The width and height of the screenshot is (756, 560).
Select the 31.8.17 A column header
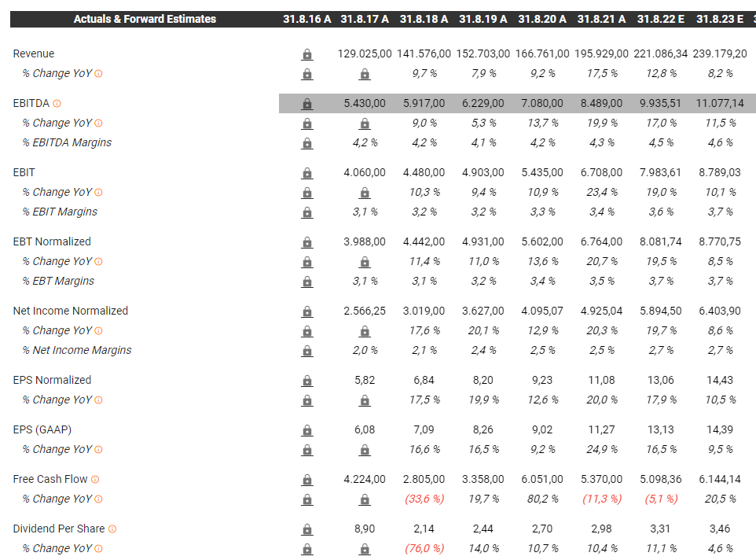pos(365,19)
